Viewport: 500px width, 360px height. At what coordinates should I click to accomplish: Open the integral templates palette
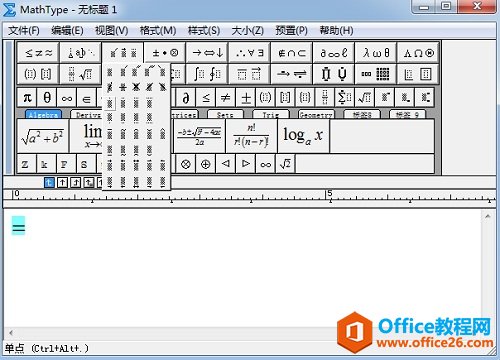click(x=207, y=74)
